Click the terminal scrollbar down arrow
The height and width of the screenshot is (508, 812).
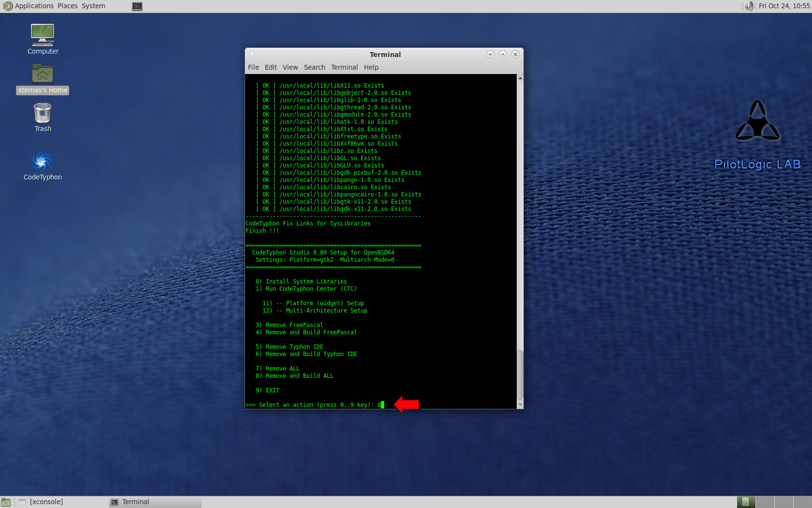tap(520, 404)
